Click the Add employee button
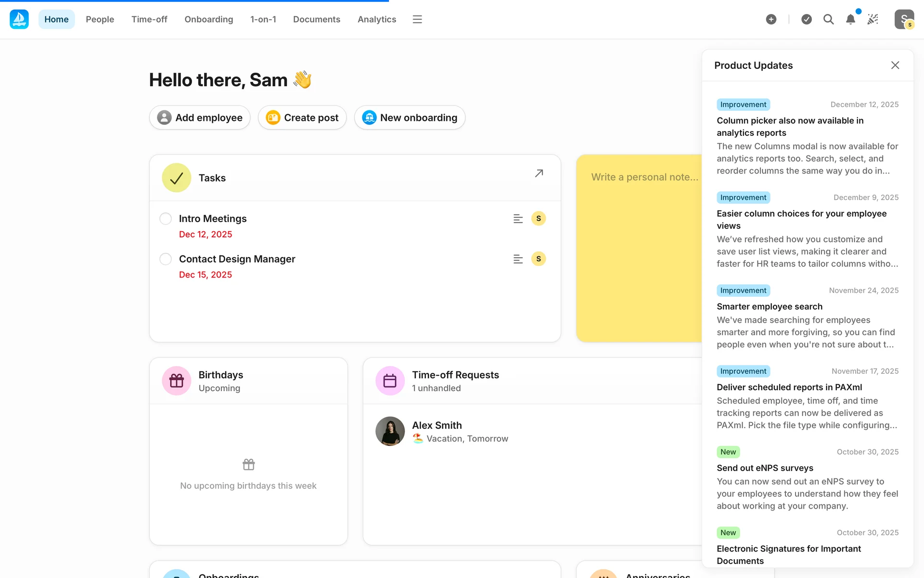Viewport: 924px width, 578px height. coord(200,118)
